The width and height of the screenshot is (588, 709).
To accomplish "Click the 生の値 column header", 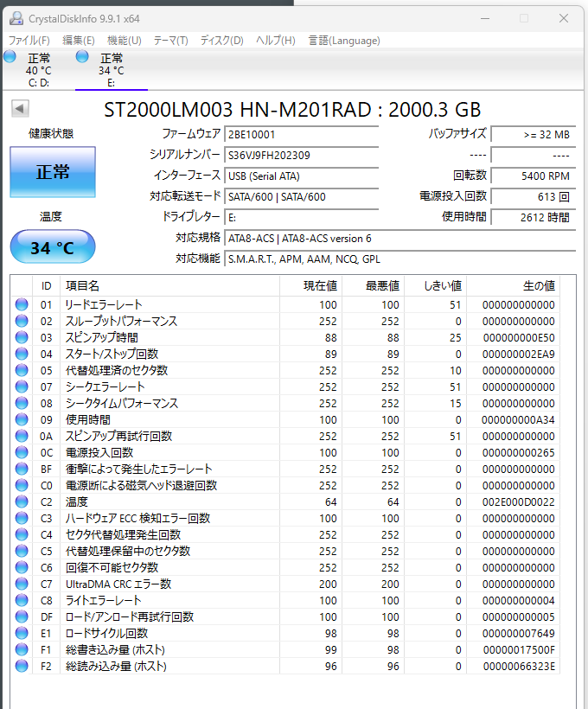I will point(514,286).
